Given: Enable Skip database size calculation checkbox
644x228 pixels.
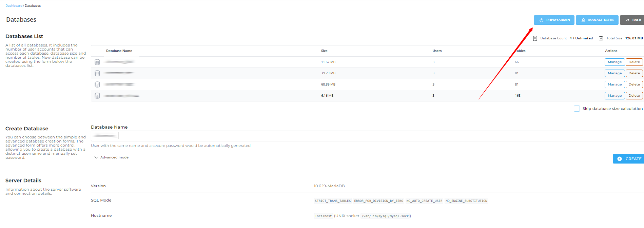Looking at the screenshot, I should click(x=577, y=109).
